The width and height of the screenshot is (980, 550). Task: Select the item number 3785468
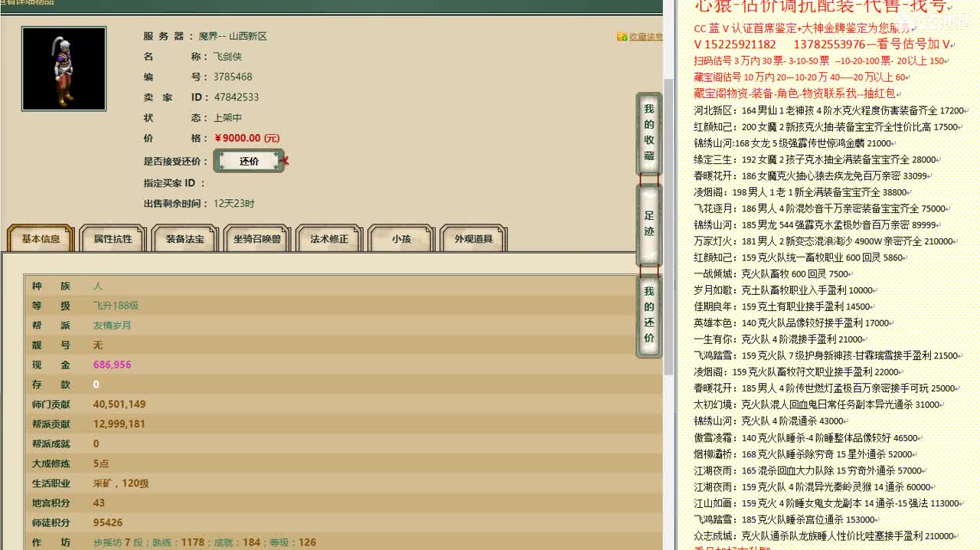point(233,77)
